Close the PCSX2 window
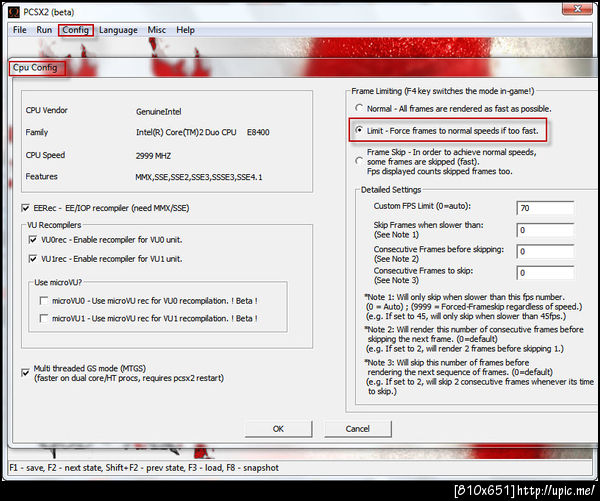600x501 pixels. (x=578, y=9)
